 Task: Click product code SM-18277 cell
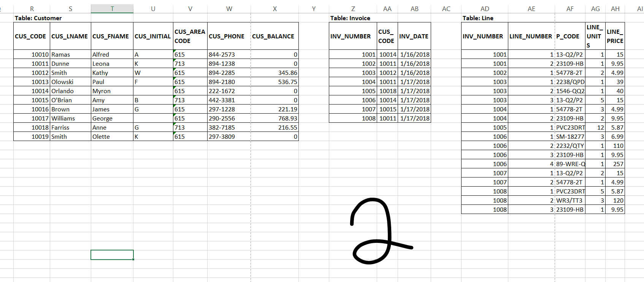coord(570,136)
